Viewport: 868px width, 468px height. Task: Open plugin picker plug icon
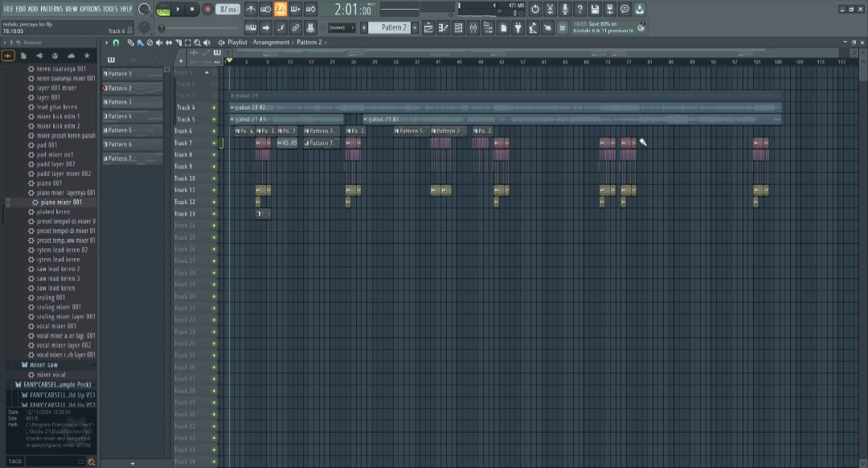(518, 27)
